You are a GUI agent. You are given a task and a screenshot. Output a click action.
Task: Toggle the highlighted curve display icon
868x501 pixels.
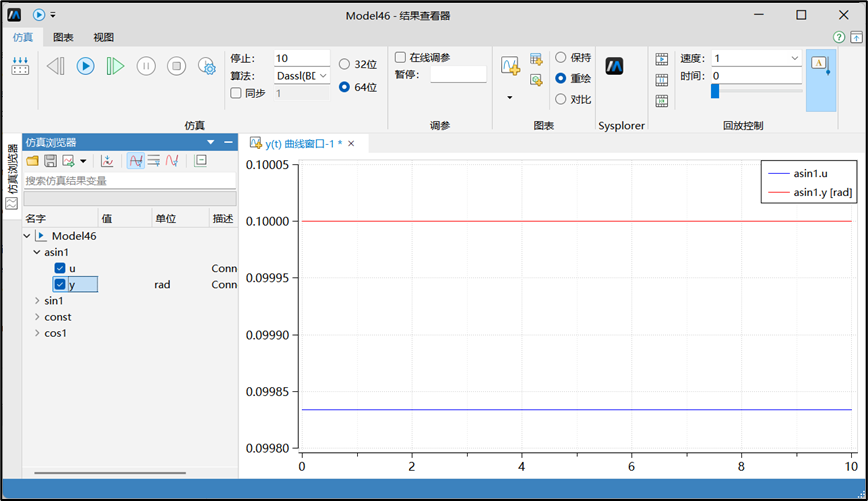[136, 161]
